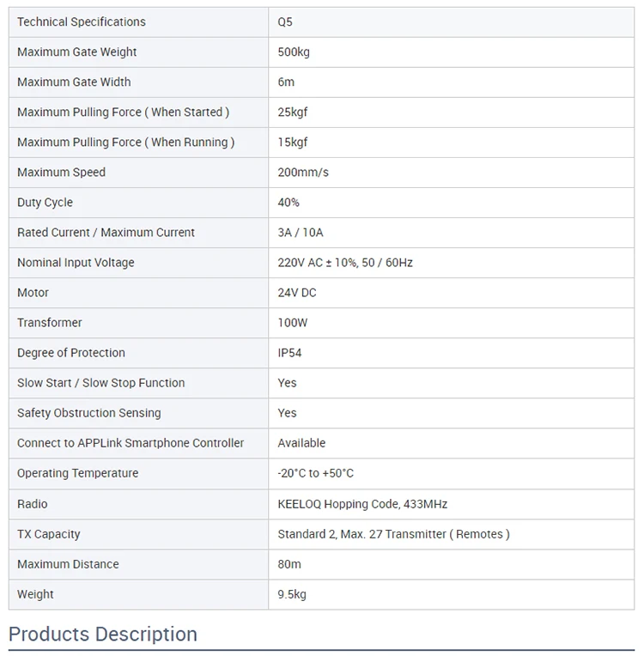The width and height of the screenshot is (644, 656).
Task: Select the 9.5kg weight value
Action: tap(292, 593)
